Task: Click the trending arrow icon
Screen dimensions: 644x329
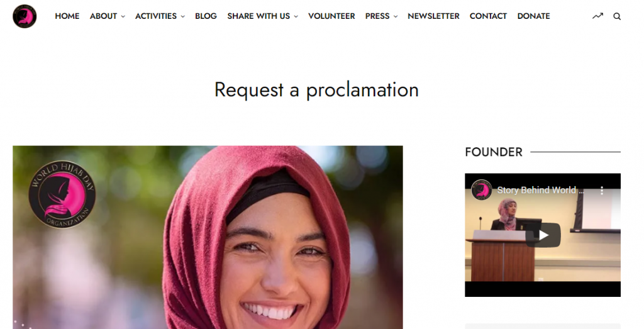Action: coord(597,16)
